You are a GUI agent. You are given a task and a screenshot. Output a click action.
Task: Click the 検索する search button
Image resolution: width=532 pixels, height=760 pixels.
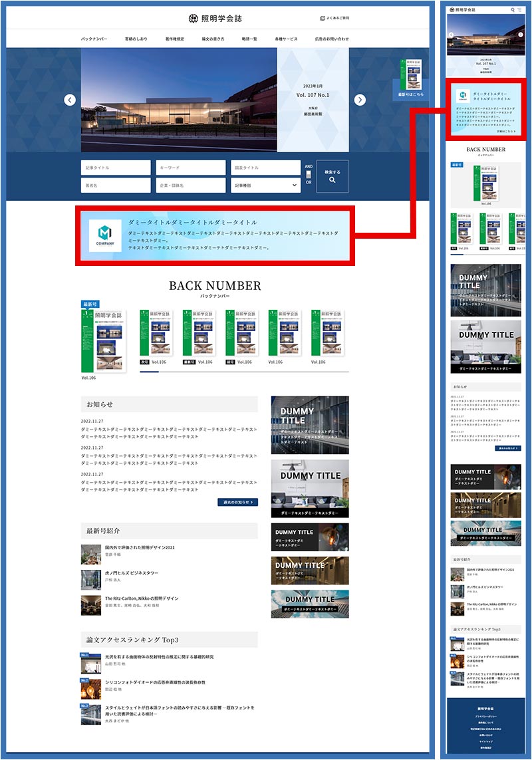click(x=332, y=176)
